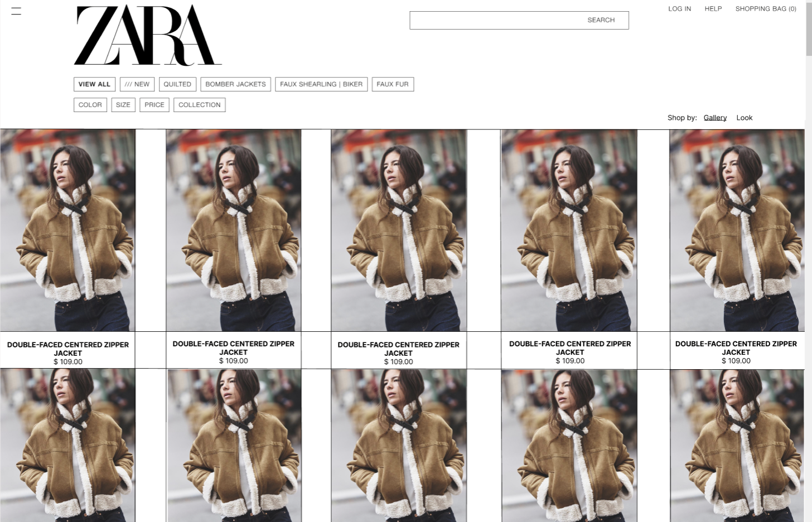Select the FAUX FUR category
Viewport: 812px width, 522px height.
tap(393, 84)
